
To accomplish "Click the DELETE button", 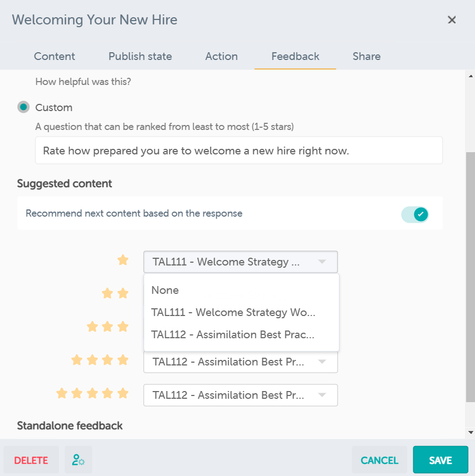I will [31, 460].
